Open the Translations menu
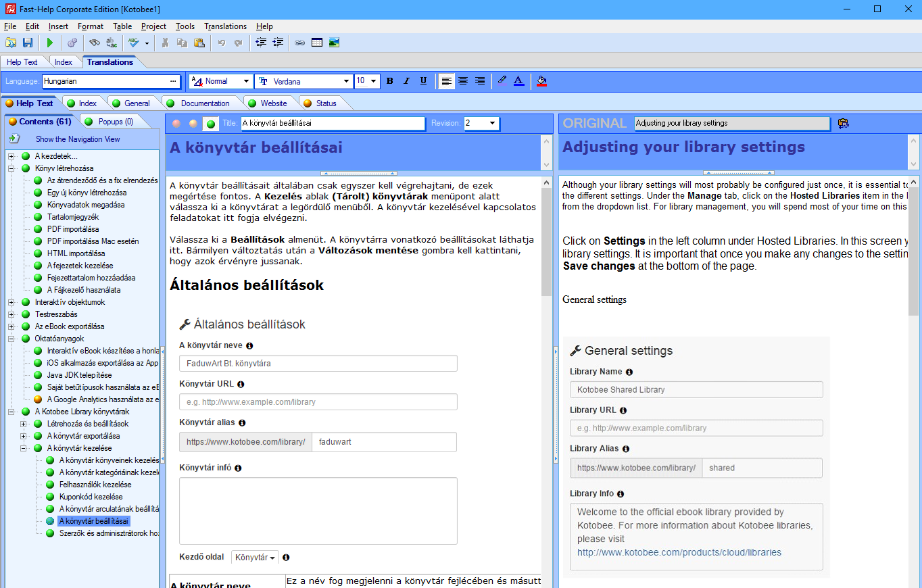The image size is (922, 588). click(x=225, y=26)
